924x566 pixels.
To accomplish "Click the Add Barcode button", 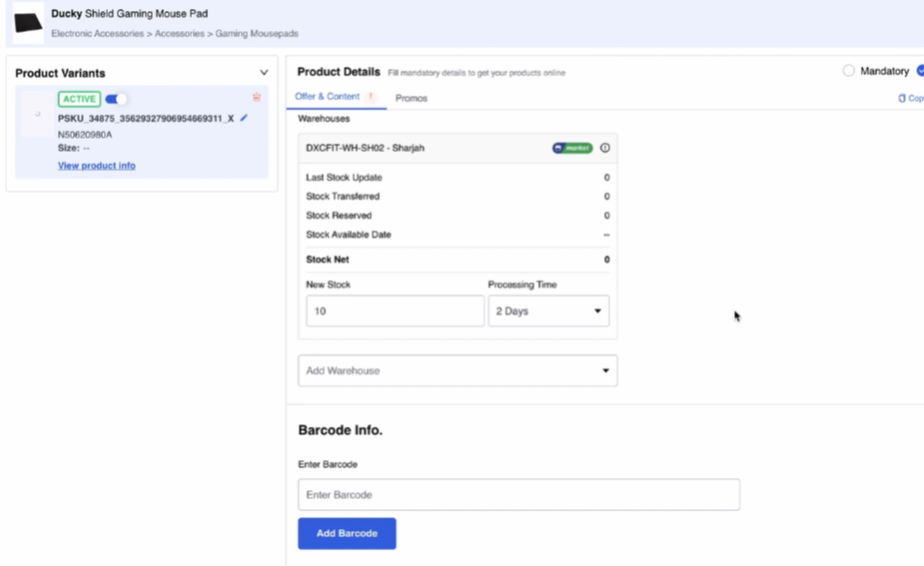I will tap(347, 534).
